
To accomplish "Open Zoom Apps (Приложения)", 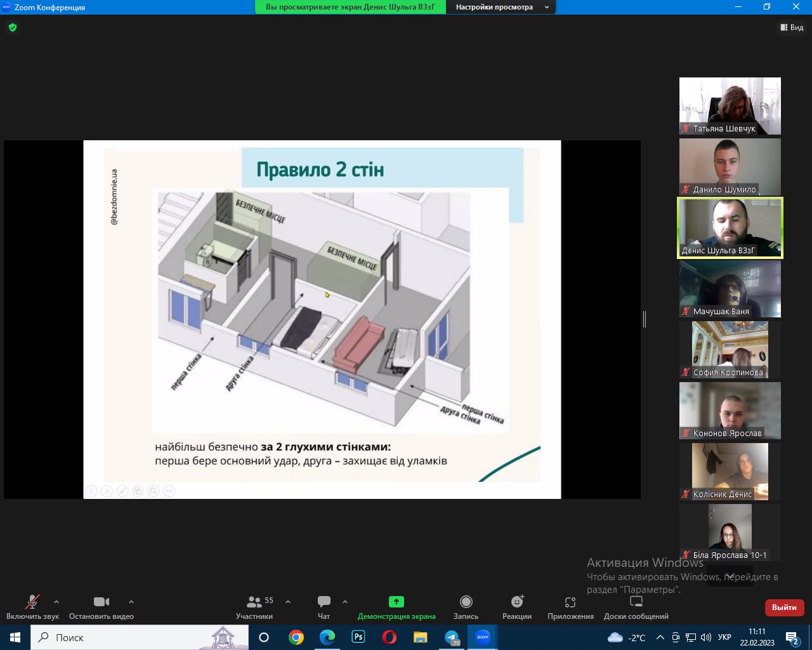I will [570, 602].
